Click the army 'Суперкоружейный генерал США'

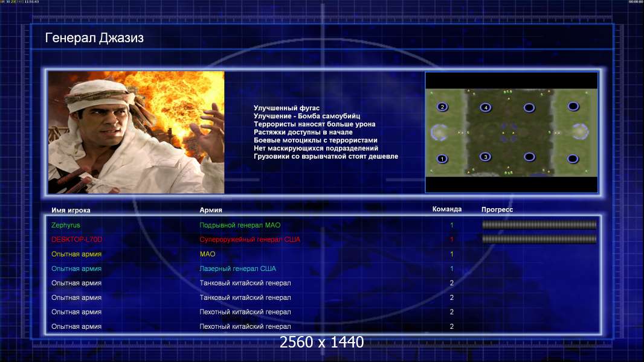pyautogui.click(x=250, y=240)
